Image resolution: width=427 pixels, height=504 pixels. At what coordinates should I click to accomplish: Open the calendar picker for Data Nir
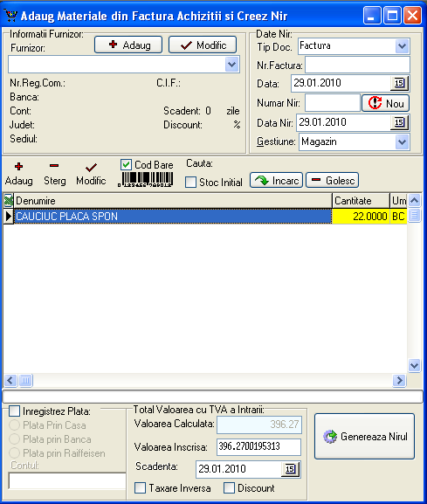[399, 122]
